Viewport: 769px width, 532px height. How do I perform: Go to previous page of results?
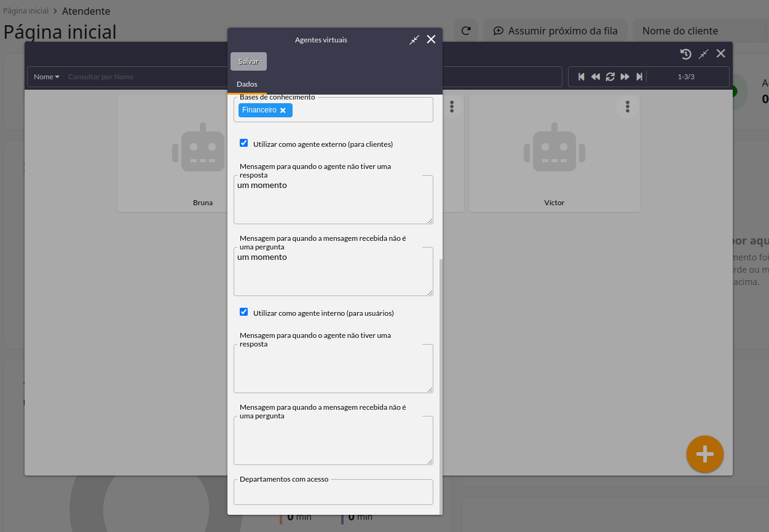596,77
